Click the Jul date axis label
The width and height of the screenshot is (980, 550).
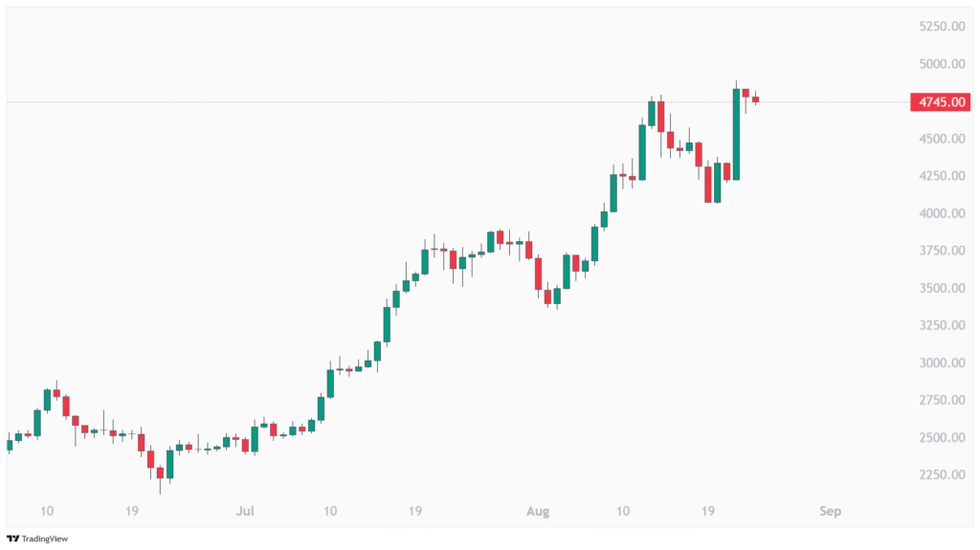pyautogui.click(x=245, y=512)
